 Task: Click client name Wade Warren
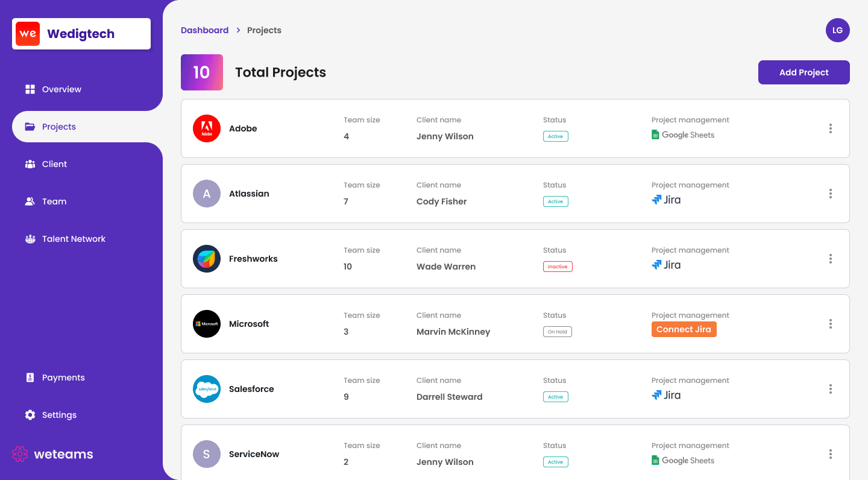[x=446, y=267]
